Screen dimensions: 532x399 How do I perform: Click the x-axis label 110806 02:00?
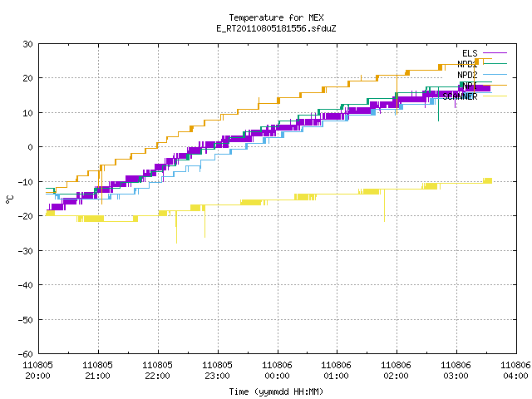pyautogui.click(x=396, y=371)
